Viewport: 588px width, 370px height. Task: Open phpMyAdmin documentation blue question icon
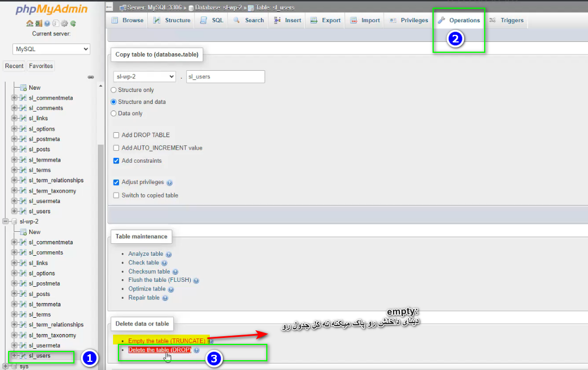pyautogui.click(x=47, y=23)
